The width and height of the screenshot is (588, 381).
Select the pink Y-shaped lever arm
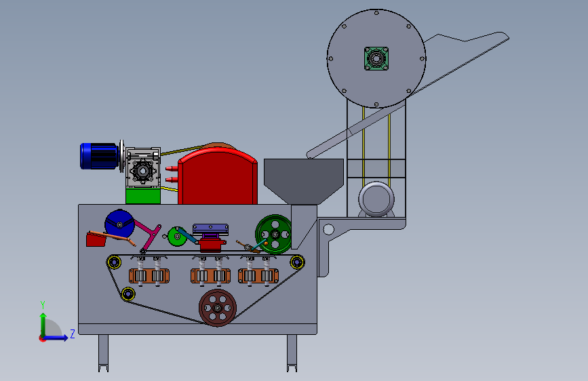pyautogui.click(x=150, y=236)
